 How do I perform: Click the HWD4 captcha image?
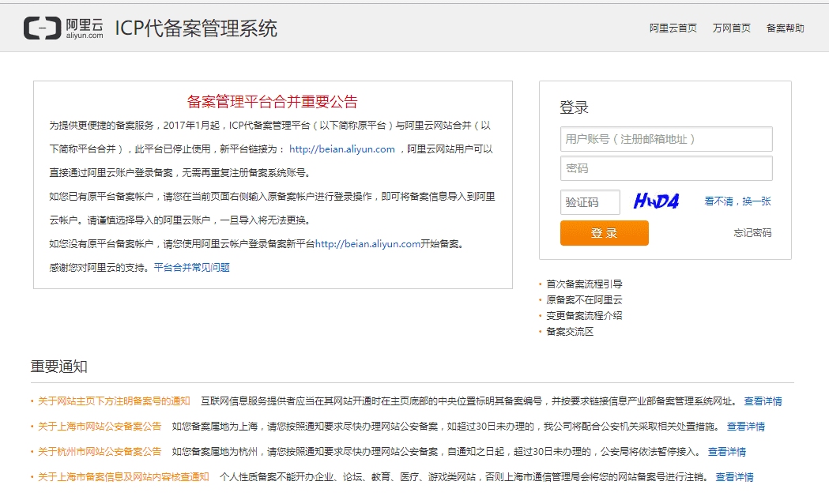(656, 201)
